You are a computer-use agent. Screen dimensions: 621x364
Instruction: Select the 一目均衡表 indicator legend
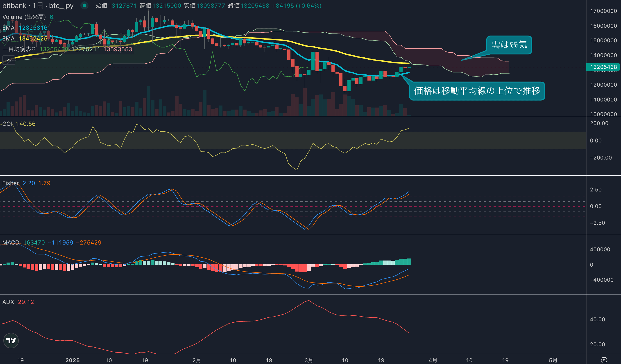pyautogui.click(x=19, y=49)
